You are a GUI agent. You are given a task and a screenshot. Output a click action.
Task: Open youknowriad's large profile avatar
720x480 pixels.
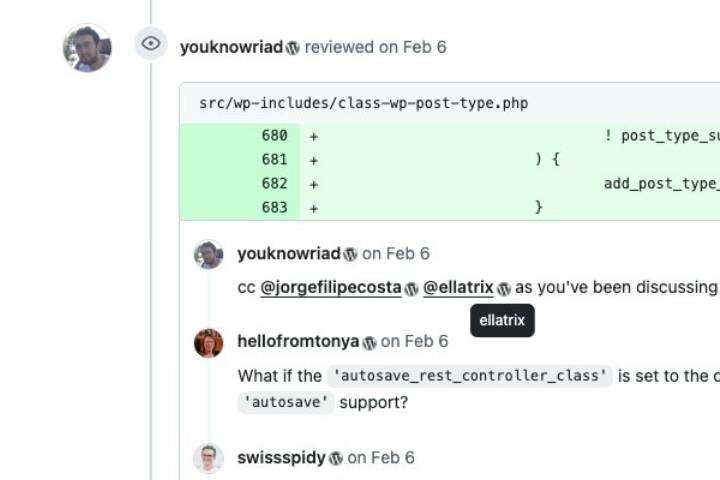(x=87, y=47)
